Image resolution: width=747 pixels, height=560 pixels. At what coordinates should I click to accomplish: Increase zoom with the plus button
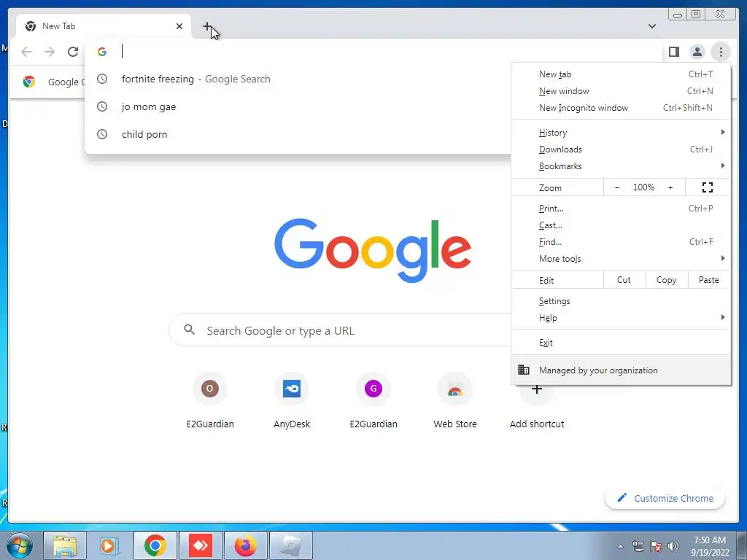(x=670, y=187)
